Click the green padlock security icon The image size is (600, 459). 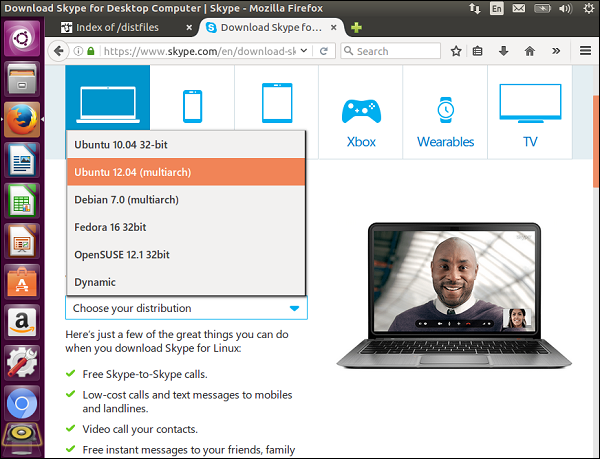click(91, 51)
